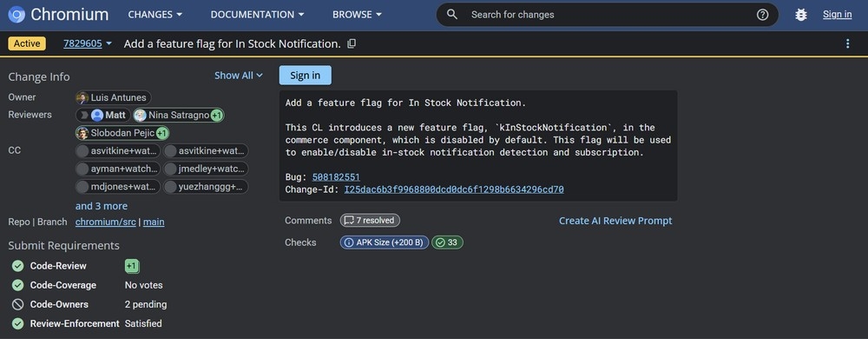868x339 pixels.
Task: Click the change title text
Action: [233, 43]
